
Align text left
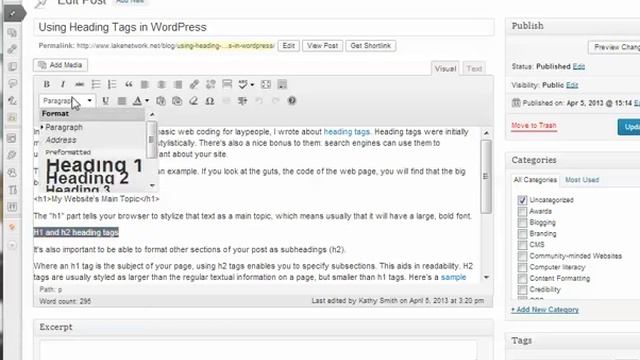coord(144,84)
